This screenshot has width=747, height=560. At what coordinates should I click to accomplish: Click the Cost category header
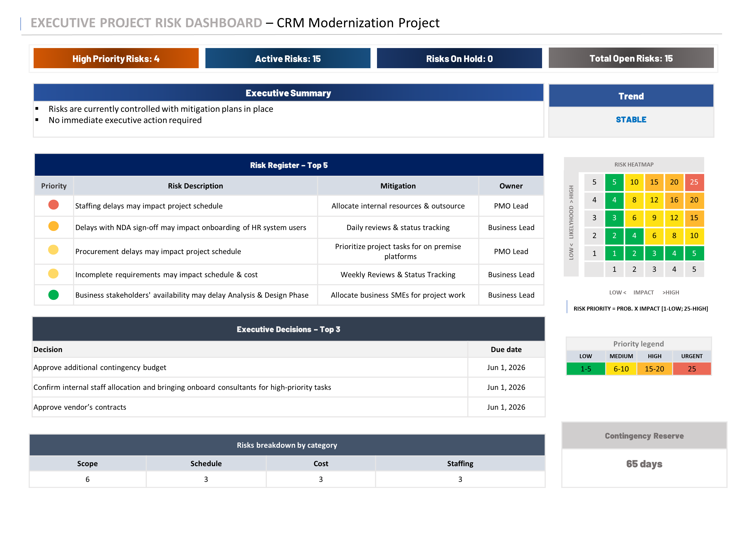coord(320,463)
